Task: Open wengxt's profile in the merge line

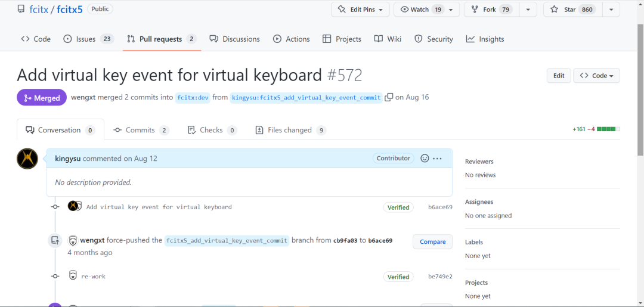Action: [x=83, y=97]
